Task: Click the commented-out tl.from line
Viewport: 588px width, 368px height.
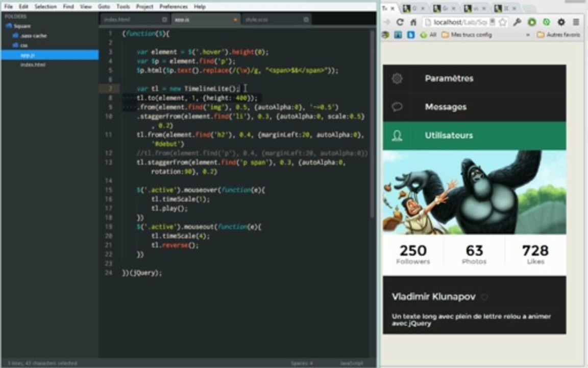Action: point(252,153)
